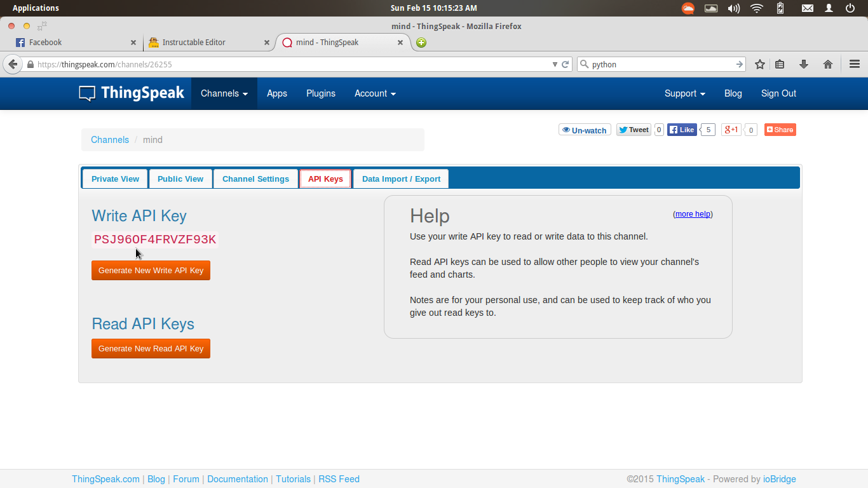Click the ioBridge footer link
The height and width of the screenshot is (488, 868).
(x=780, y=479)
